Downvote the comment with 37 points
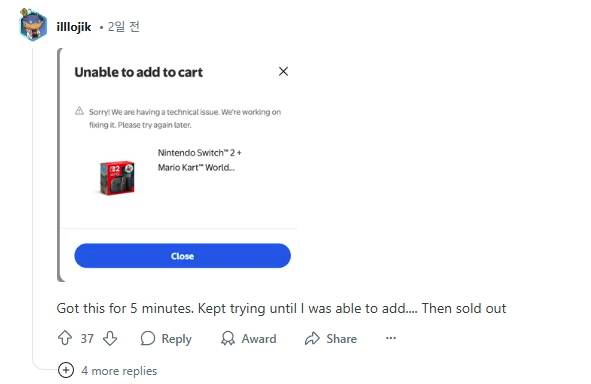This screenshot has width=591, height=384. point(110,338)
